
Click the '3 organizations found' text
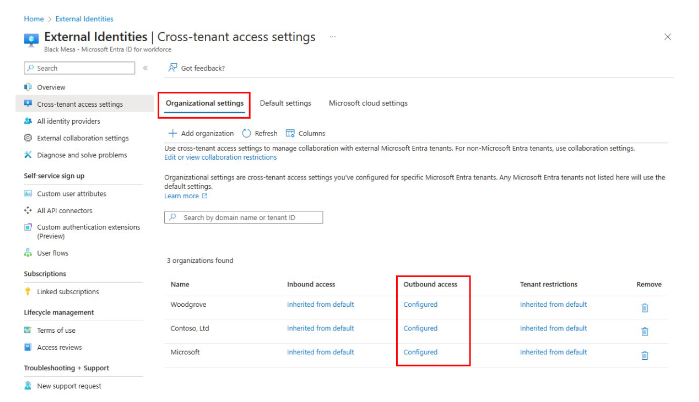point(200,260)
